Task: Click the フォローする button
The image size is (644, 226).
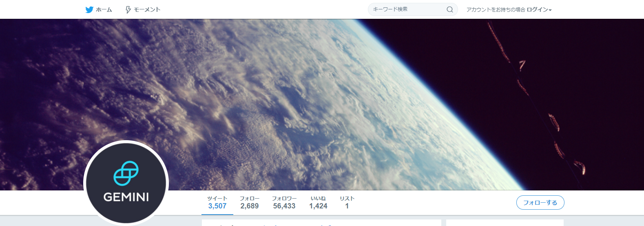Action: [540, 203]
